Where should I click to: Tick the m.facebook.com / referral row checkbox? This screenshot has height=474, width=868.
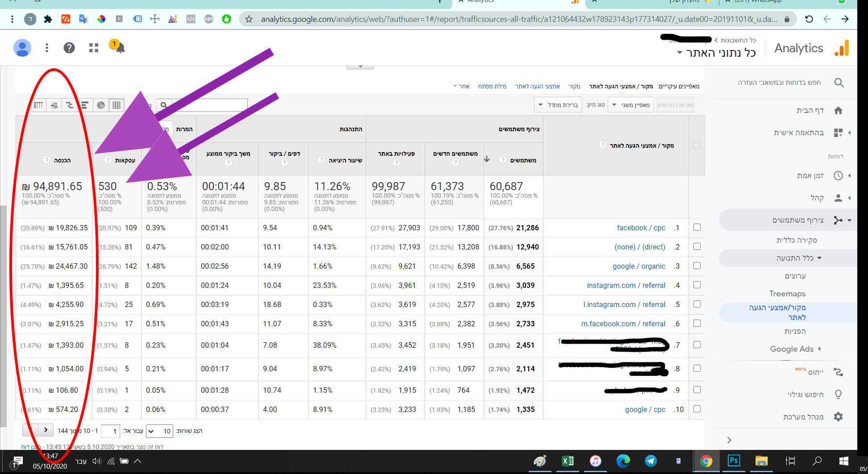697,323
